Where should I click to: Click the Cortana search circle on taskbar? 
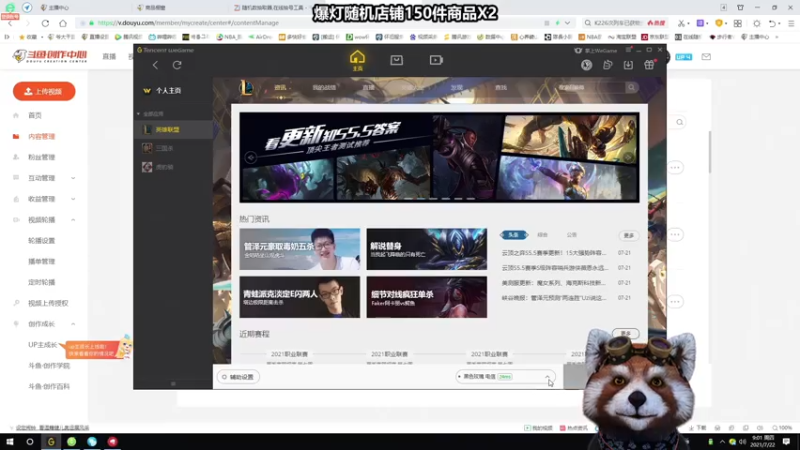pos(30,442)
